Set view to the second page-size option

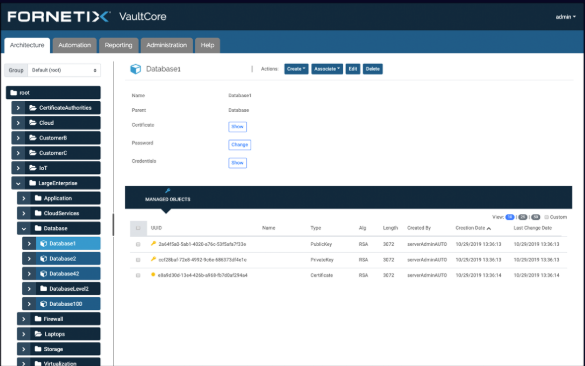coord(523,217)
